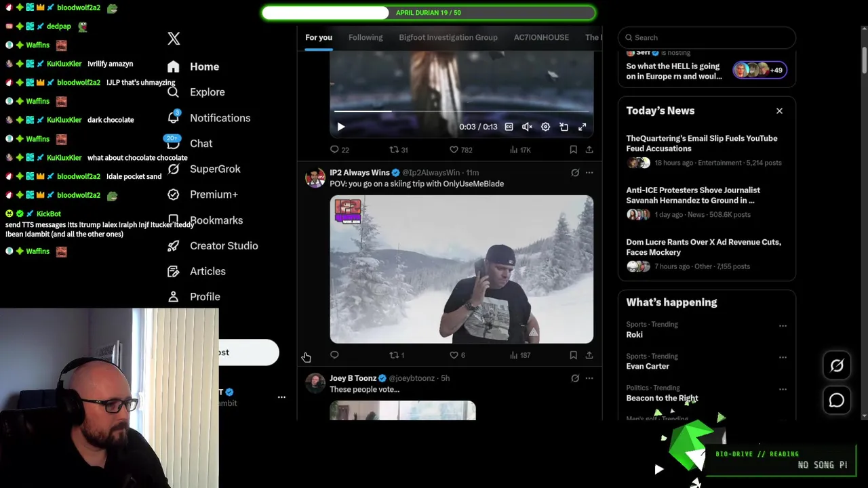The width and height of the screenshot is (868, 488).
Task: Open Grok icon on Joey B Toonz post
Action: pyautogui.click(x=575, y=378)
